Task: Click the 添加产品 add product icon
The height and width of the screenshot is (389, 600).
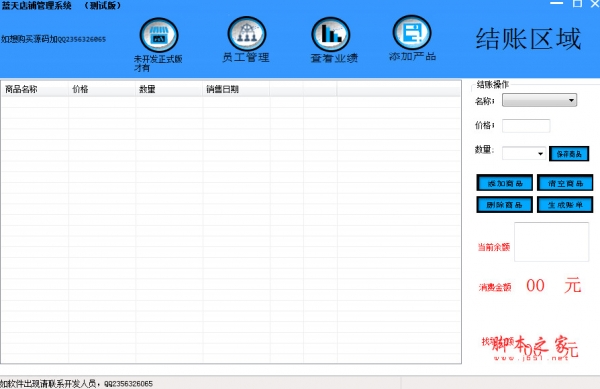Action: 412,33
